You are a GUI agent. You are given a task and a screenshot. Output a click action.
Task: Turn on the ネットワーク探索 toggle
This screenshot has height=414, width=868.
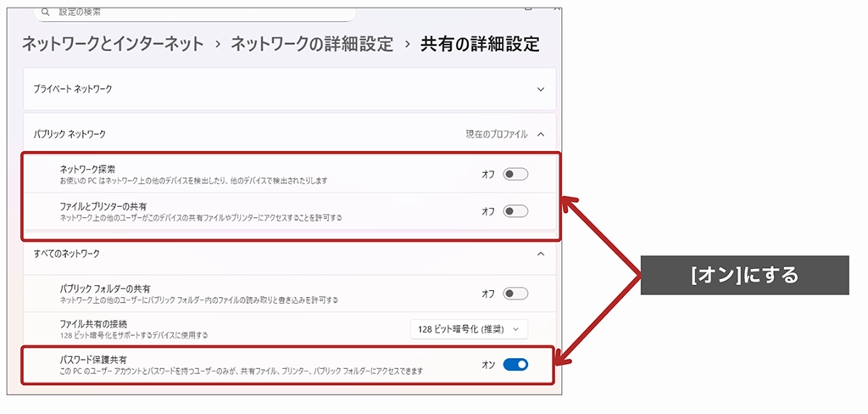tap(515, 174)
